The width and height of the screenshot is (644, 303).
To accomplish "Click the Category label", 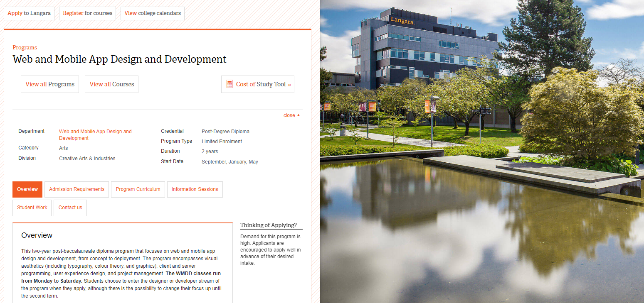I will pos(28,148).
